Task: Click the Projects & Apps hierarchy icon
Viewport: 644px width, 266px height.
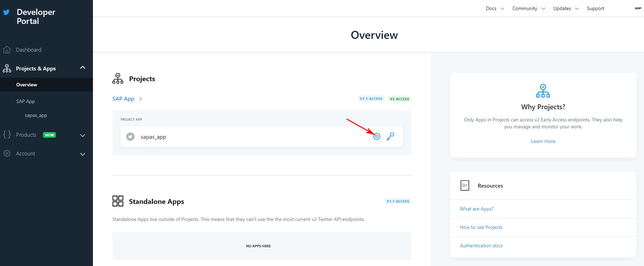Action: [7, 68]
